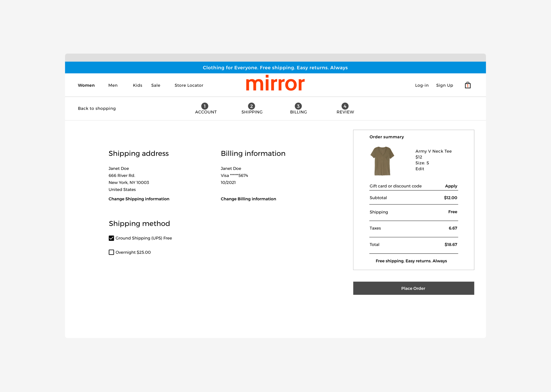Click the Log-in link
Screen dimensions: 551x392
pos(422,85)
